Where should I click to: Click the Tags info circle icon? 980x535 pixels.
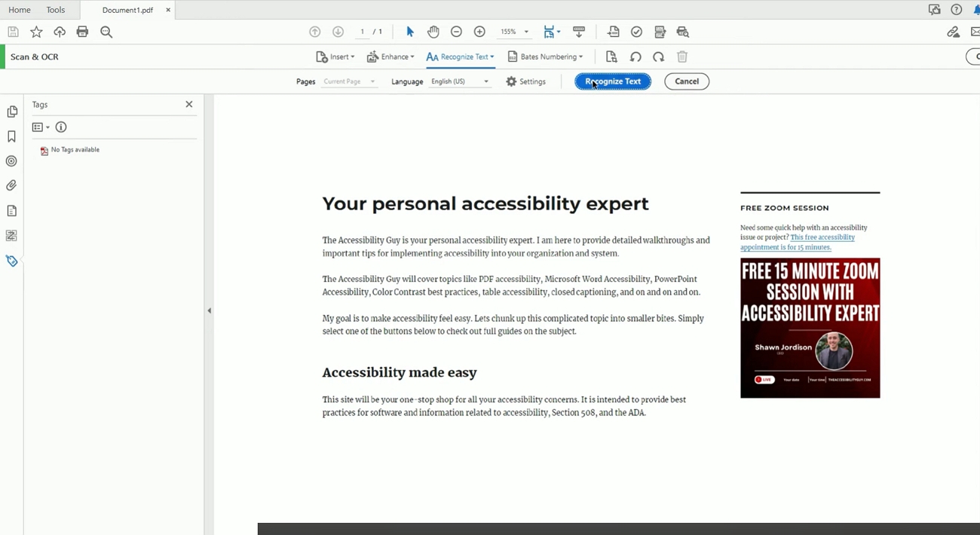pyautogui.click(x=61, y=127)
